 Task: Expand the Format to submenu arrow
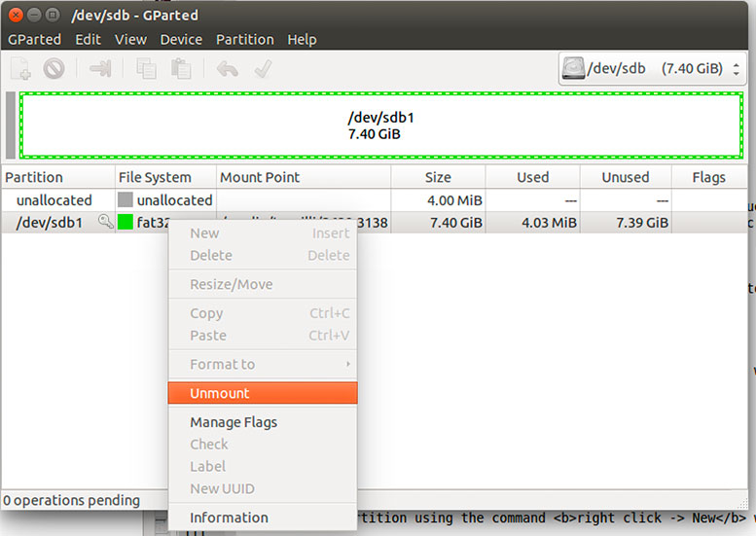[x=347, y=364]
